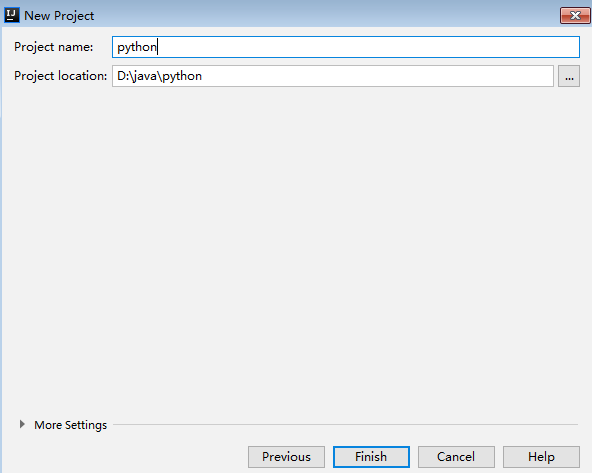Expand More Settings using the triangle arrow
The height and width of the screenshot is (473, 592).
22,424
